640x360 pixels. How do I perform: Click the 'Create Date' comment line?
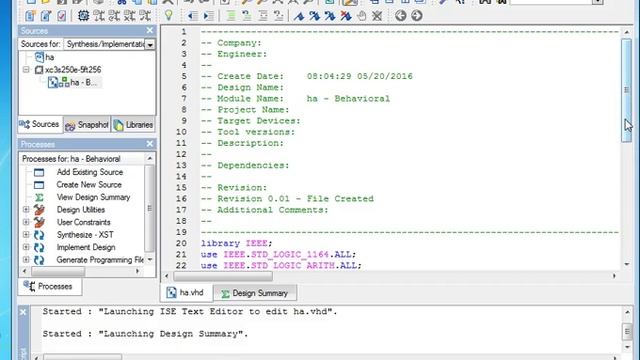[x=307, y=76]
